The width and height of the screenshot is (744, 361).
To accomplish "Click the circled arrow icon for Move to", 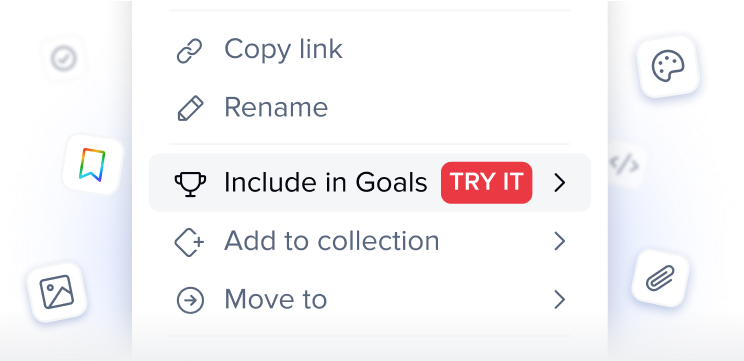I will (190, 300).
